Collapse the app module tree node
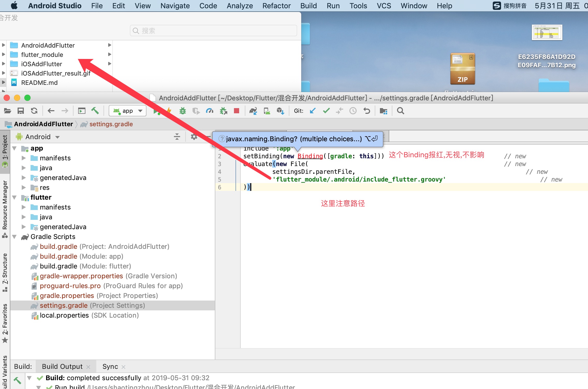The height and width of the screenshot is (389, 588). click(x=15, y=148)
